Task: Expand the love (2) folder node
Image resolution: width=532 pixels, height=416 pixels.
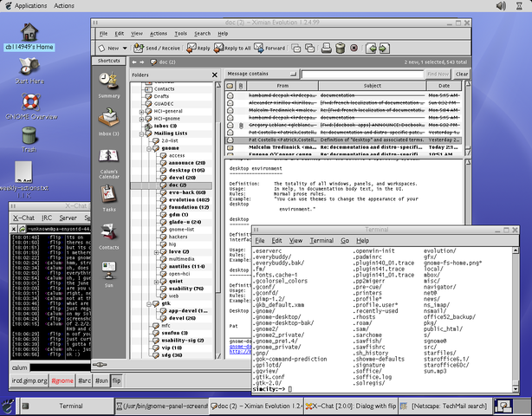Action: (157, 252)
